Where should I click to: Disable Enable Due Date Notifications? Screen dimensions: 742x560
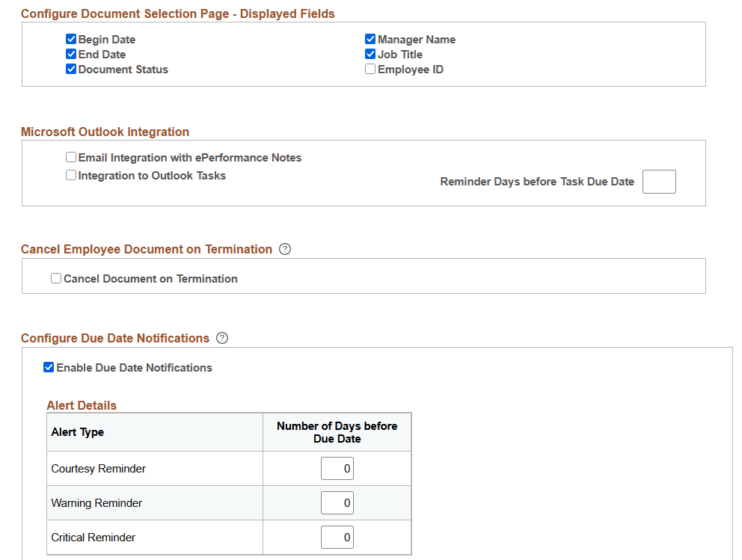(49, 367)
